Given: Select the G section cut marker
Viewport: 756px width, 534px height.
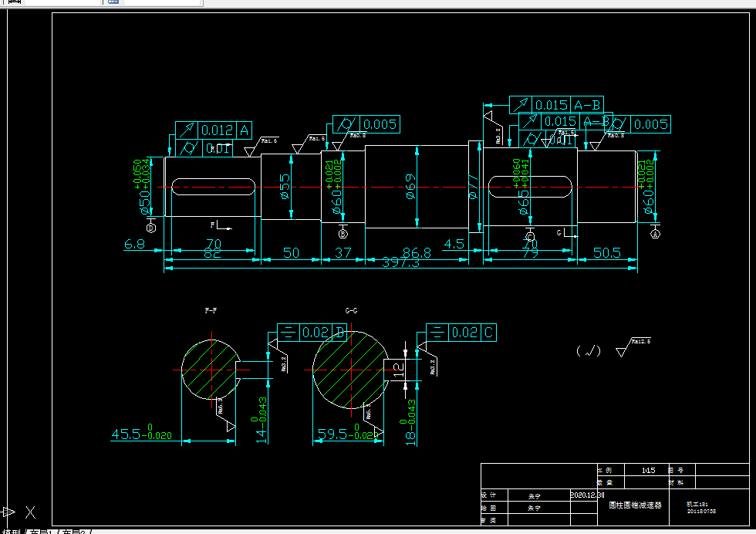Looking at the screenshot, I should pos(568,233).
